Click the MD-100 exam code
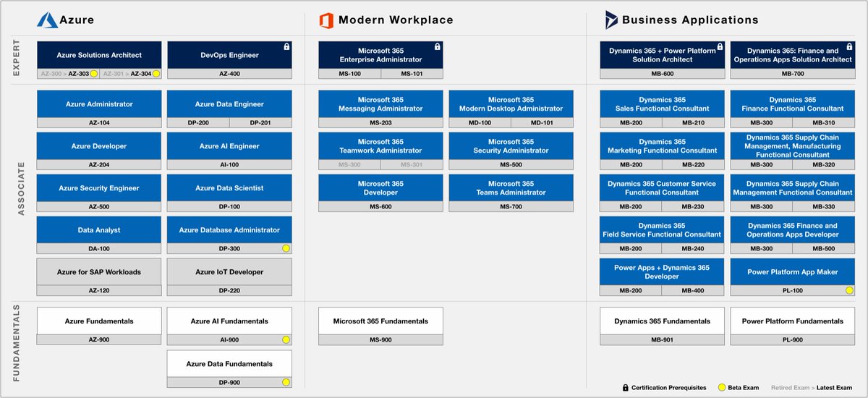This screenshot has width=868, height=398. pyautogui.click(x=480, y=123)
